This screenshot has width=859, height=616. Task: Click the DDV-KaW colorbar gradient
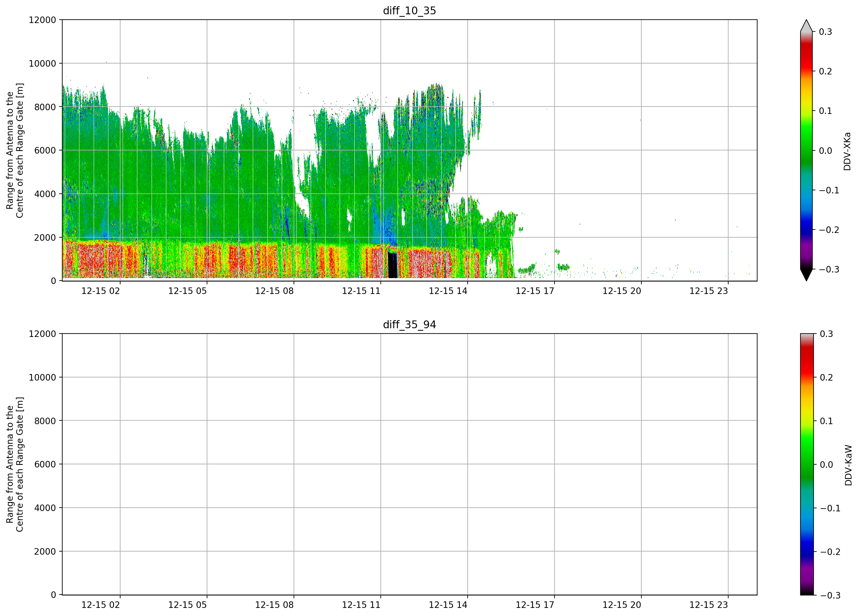tap(806, 464)
